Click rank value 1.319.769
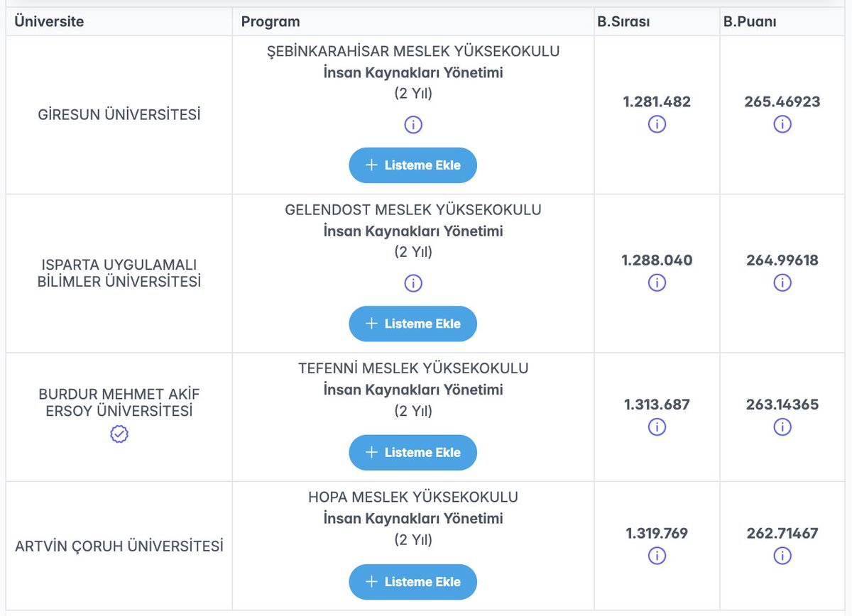The width and height of the screenshot is (852, 616). click(657, 534)
